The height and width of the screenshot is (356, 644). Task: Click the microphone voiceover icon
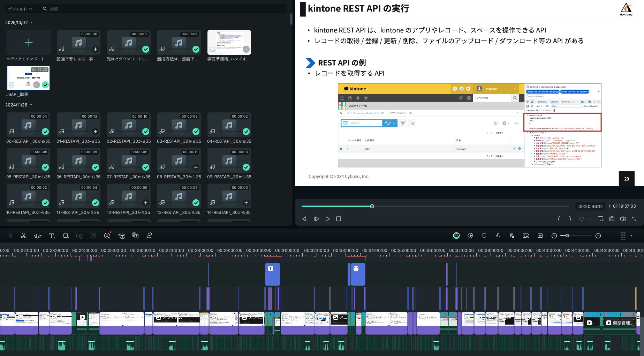pyautogui.click(x=498, y=236)
